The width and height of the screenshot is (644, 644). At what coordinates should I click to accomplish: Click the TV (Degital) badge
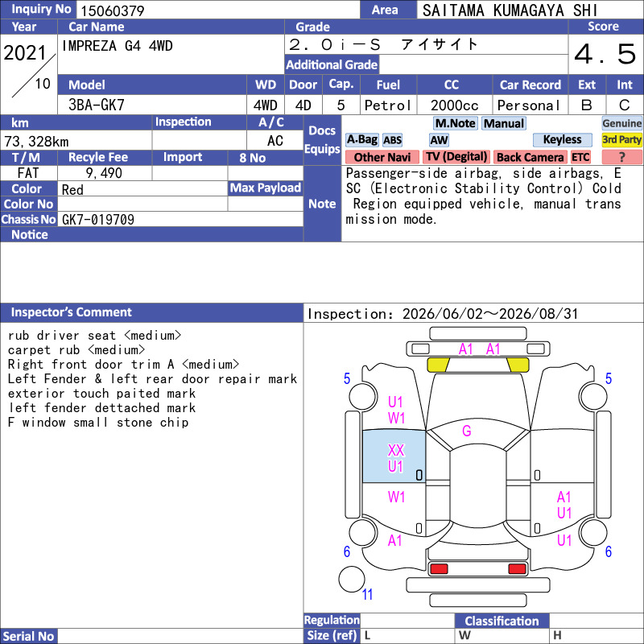click(x=456, y=157)
